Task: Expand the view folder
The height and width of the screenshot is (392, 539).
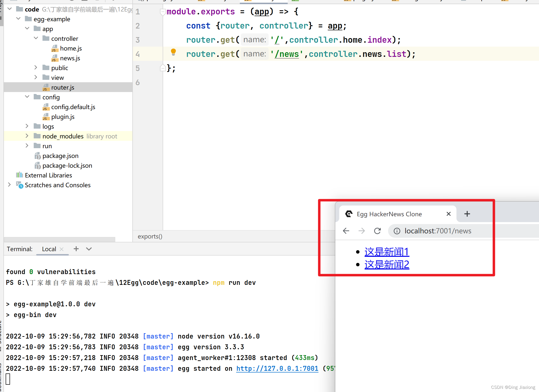Action: tap(36, 77)
